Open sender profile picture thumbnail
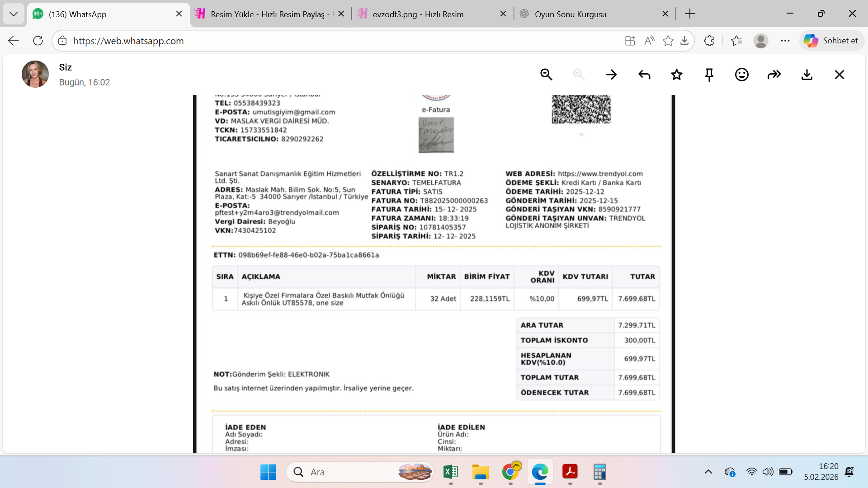The image size is (868, 488). (35, 74)
